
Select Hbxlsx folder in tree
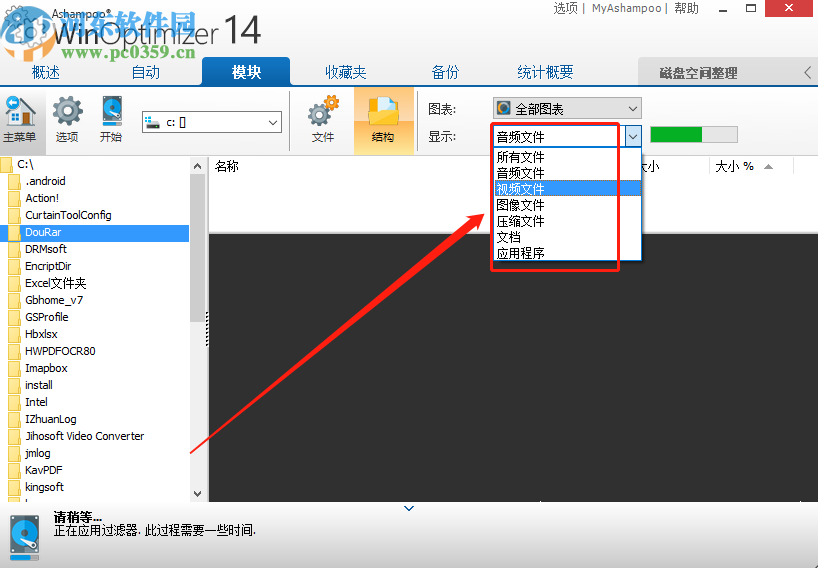pyautogui.click(x=41, y=334)
